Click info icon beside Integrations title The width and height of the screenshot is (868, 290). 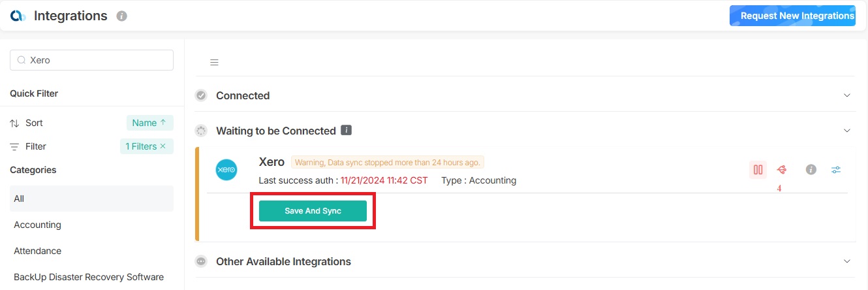121,16
